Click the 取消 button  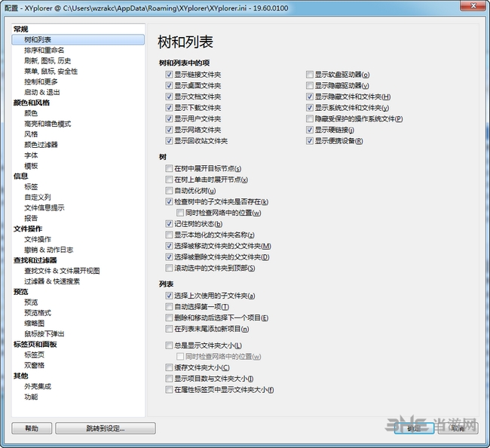click(x=458, y=428)
